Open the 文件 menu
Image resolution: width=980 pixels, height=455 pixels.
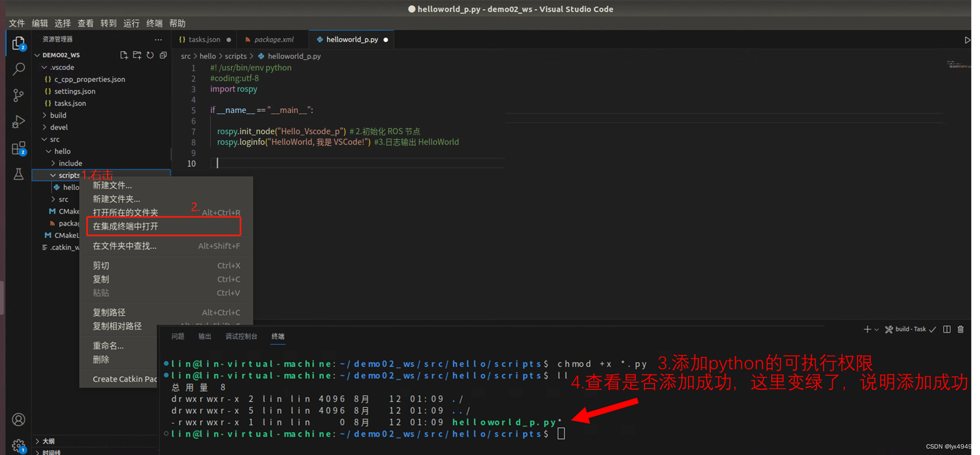click(17, 23)
